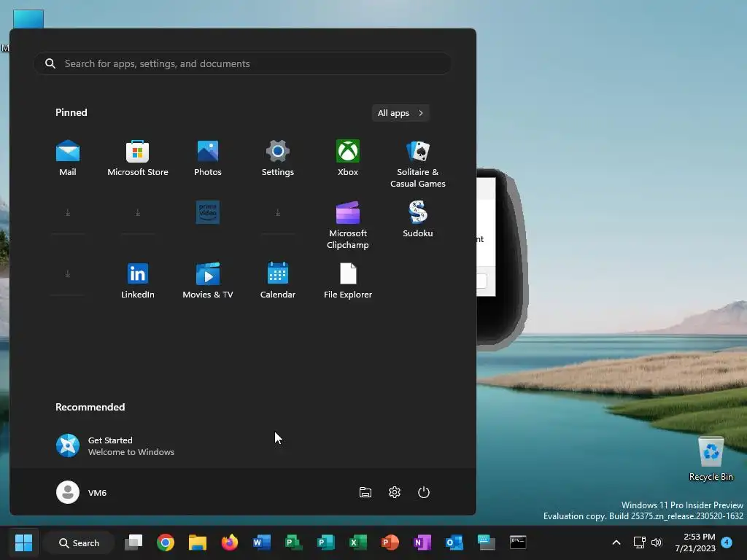The height and width of the screenshot is (560, 747).
Task: Expand the All apps list
Action: 400,113
